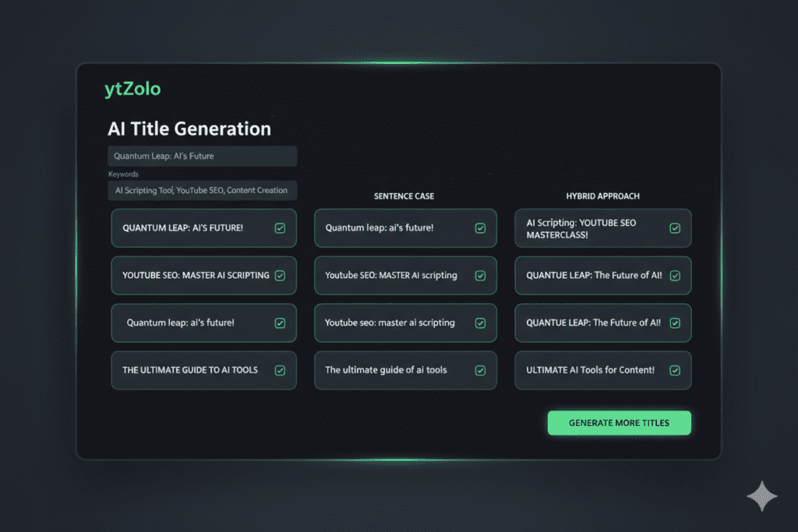Focus the "Quantum Leap: AI's Future" title input
The image size is (798, 532).
(x=202, y=157)
